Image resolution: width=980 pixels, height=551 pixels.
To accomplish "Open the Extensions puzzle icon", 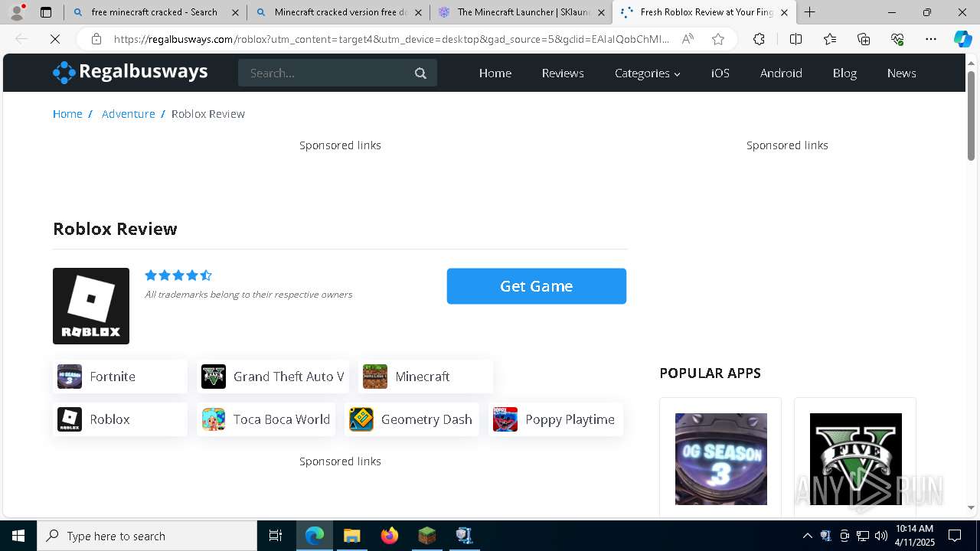I will pyautogui.click(x=759, y=39).
